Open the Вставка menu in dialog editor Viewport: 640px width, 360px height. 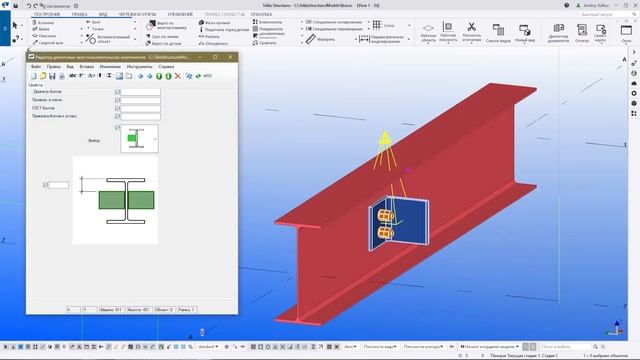click(x=87, y=67)
